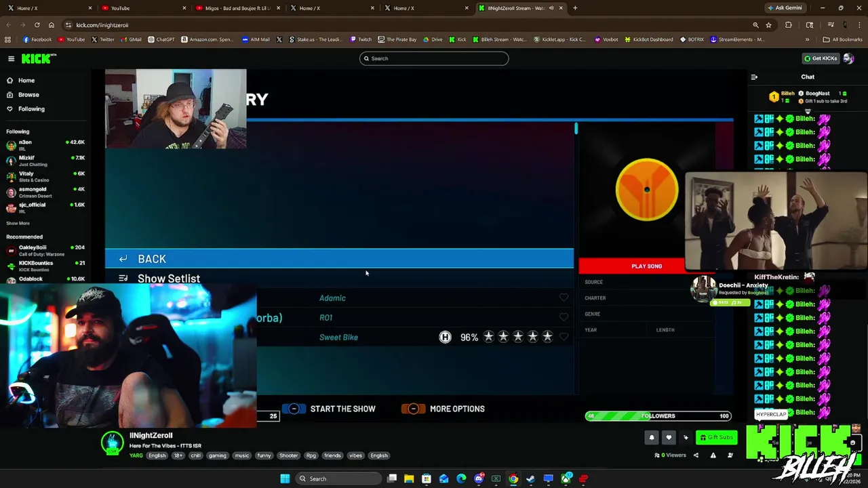Click the Windows Start button
The height and width of the screenshot is (488, 868).
[285, 479]
